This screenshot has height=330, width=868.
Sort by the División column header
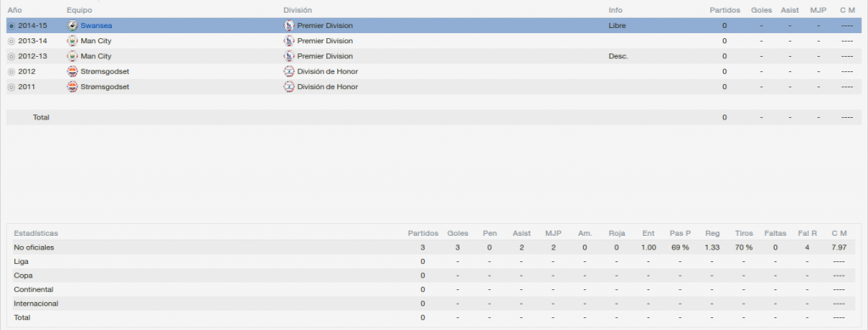[x=298, y=10]
